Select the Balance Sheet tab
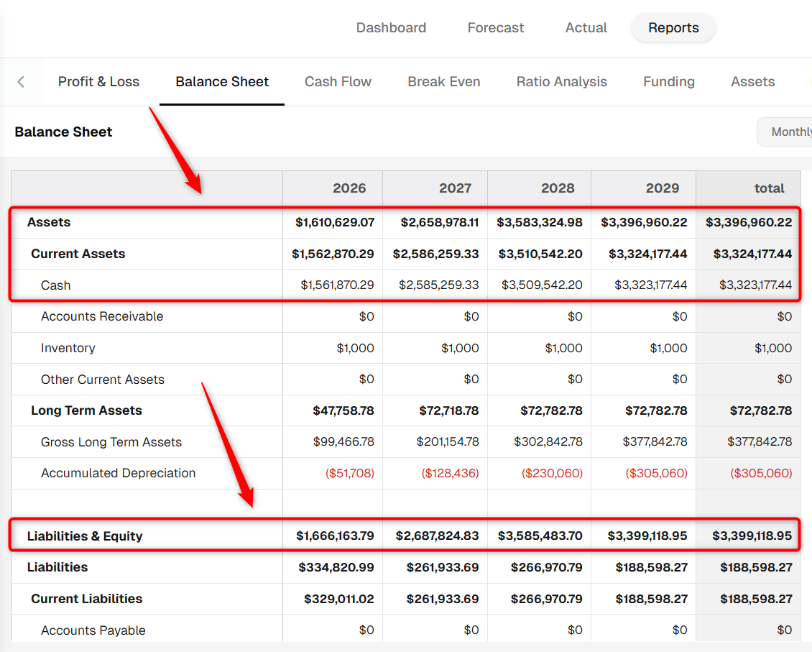The height and width of the screenshot is (652, 812). click(x=221, y=82)
